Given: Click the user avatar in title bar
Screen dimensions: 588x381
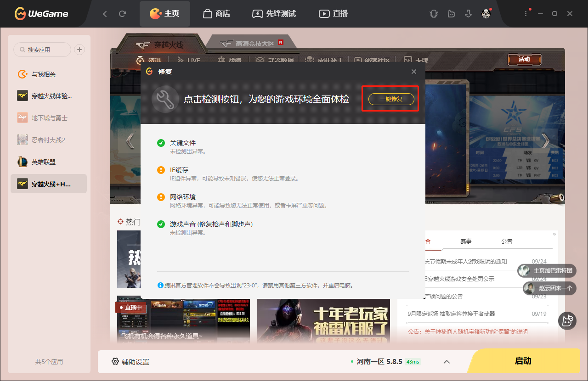Looking at the screenshot, I should (486, 14).
